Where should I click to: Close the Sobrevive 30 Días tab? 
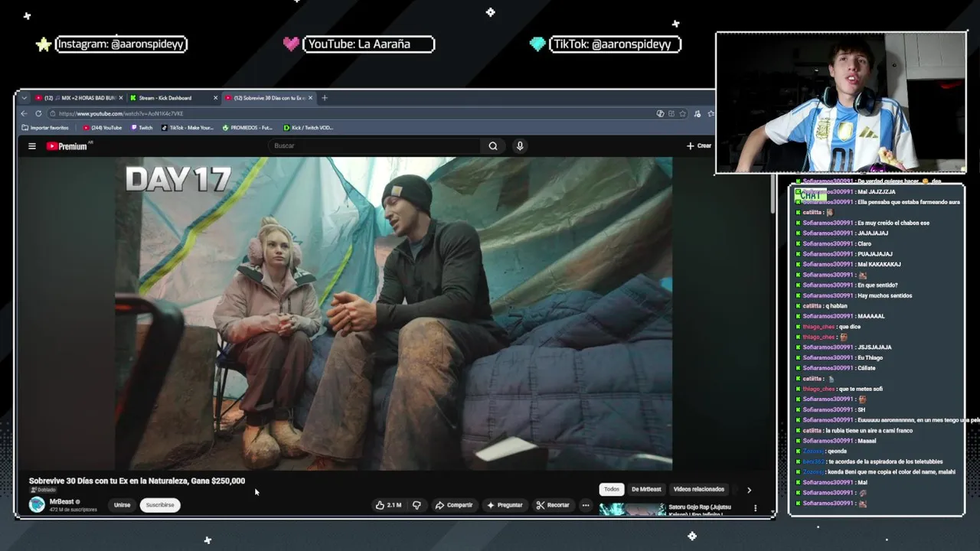click(310, 98)
